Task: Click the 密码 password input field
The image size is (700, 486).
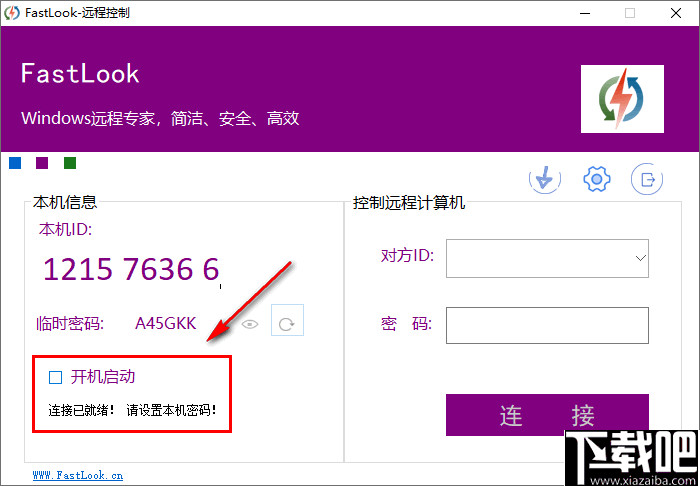Action: 547,325
